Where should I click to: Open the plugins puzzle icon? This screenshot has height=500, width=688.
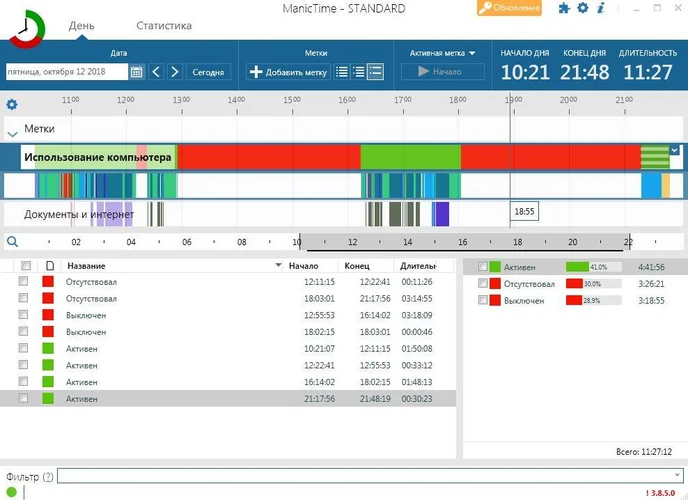pos(564,8)
